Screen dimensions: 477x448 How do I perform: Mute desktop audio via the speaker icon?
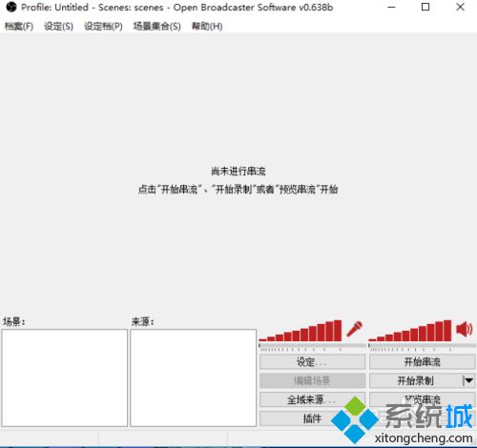[x=465, y=329]
